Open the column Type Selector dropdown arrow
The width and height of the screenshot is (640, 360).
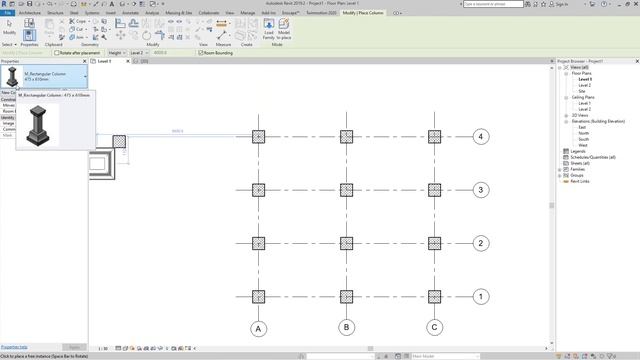point(85,76)
